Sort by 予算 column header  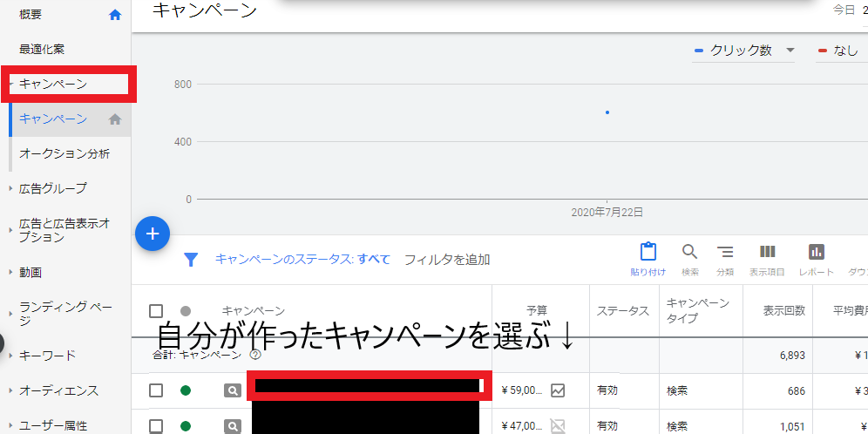click(537, 311)
